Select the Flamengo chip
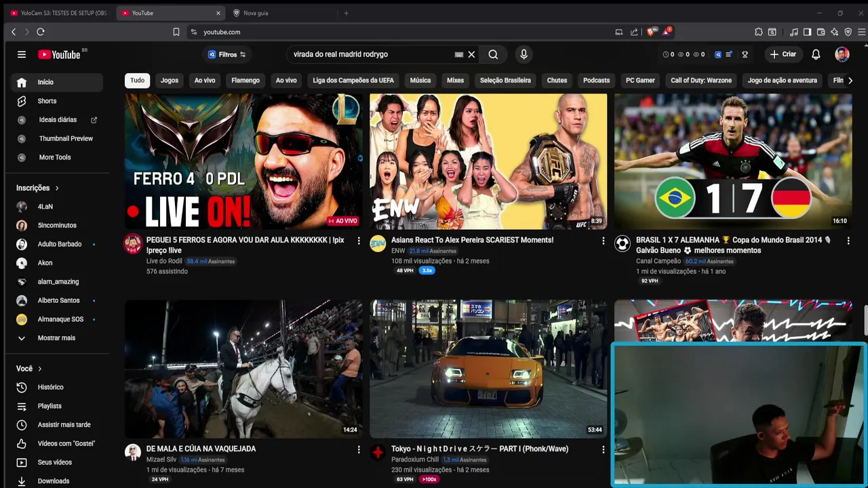Viewport: 868px width, 488px height. [245, 80]
